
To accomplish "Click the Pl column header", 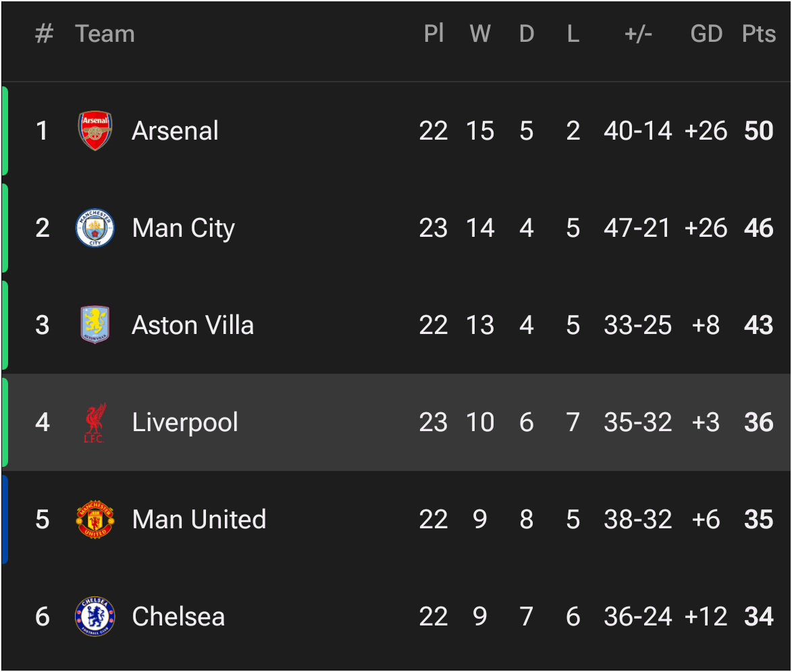I will click(433, 34).
